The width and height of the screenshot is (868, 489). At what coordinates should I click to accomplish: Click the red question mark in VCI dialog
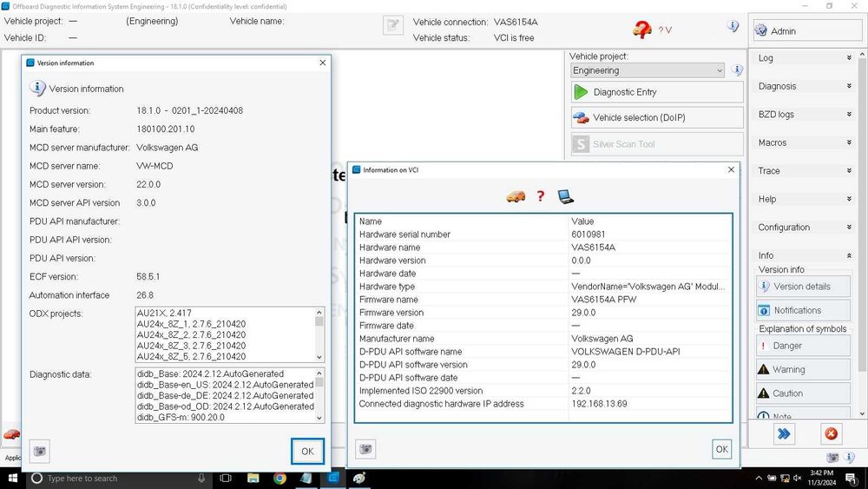[x=541, y=196]
